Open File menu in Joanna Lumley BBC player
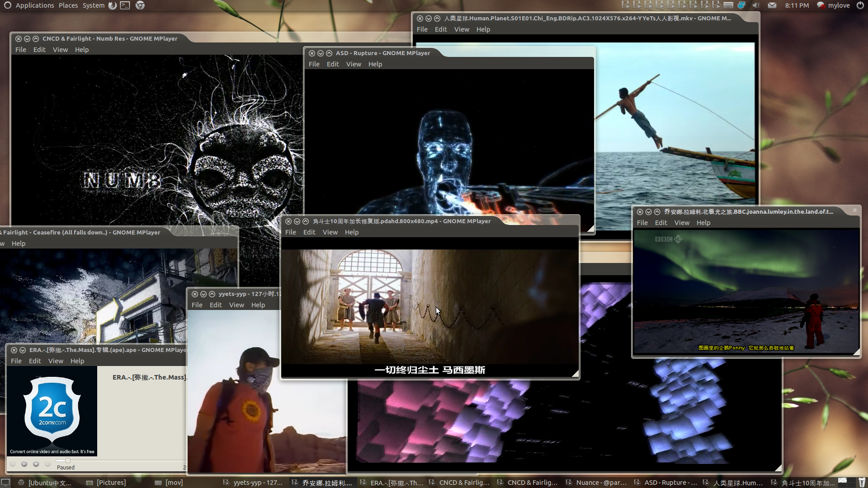This screenshot has height=488, width=868. coord(642,223)
